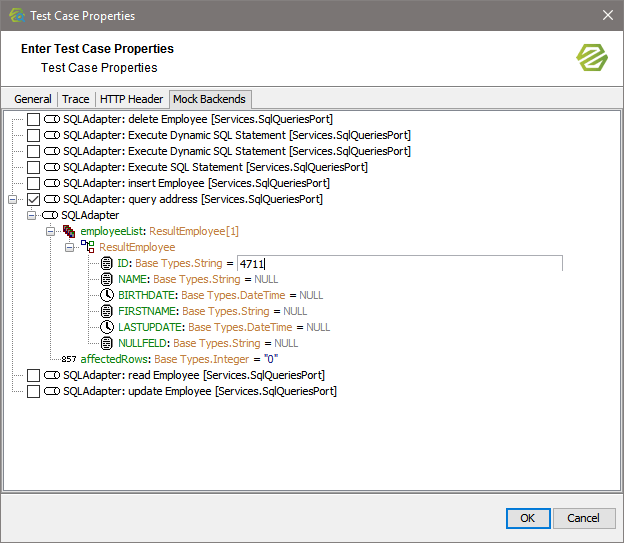Screen dimensions: 624x543
Task: Click the ID value input field
Action: [x=399, y=263]
